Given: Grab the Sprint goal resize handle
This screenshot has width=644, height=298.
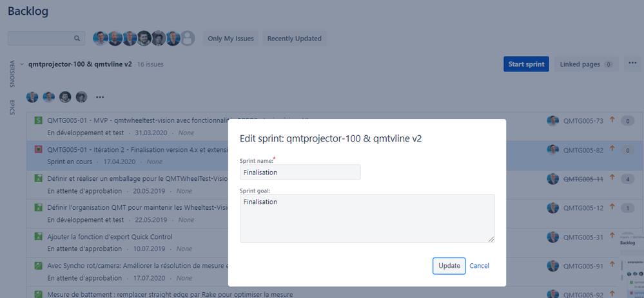Looking at the screenshot, I should [491, 239].
